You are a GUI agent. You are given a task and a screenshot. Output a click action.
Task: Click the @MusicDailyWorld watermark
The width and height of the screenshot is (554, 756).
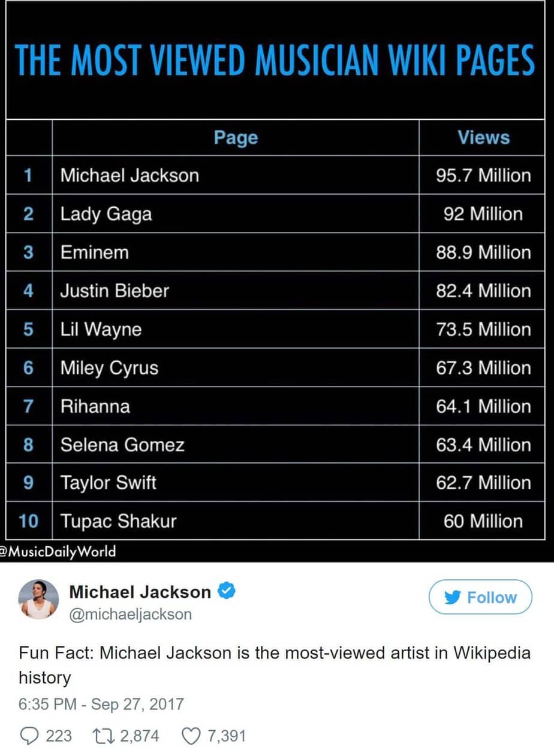point(58,551)
